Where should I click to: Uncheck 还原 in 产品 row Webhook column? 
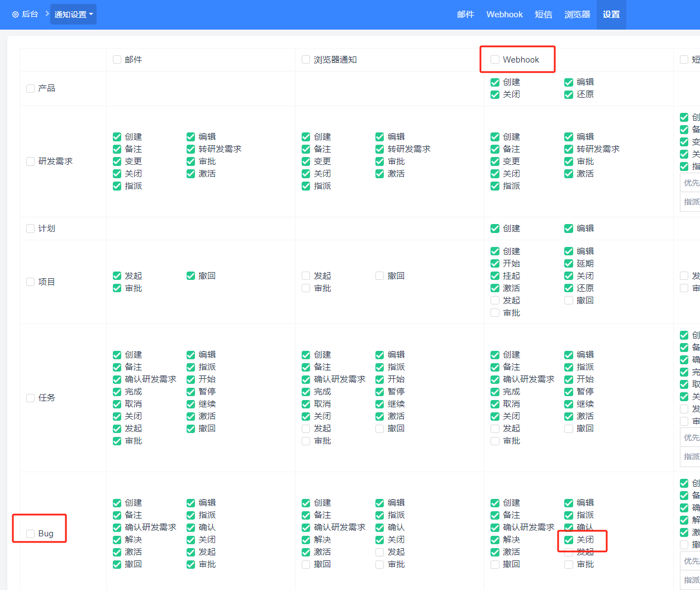pyautogui.click(x=569, y=94)
